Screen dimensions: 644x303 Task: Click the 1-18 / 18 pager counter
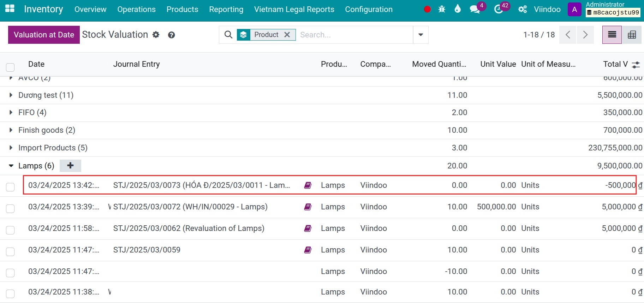[x=539, y=35]
